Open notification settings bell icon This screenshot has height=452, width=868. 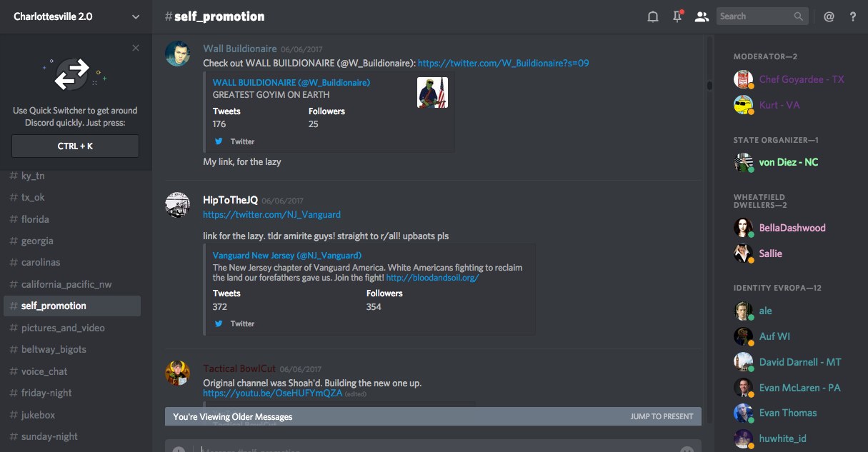tap(652, 16)
